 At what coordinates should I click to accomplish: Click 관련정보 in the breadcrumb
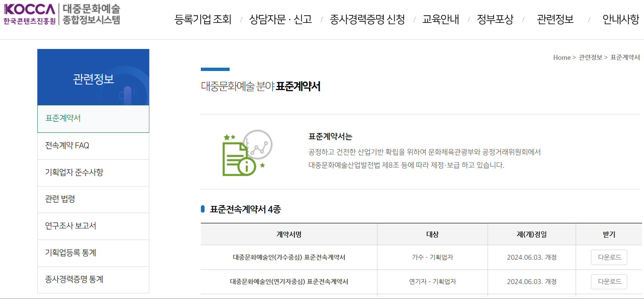pyautogui.click(x=591, y=58)
